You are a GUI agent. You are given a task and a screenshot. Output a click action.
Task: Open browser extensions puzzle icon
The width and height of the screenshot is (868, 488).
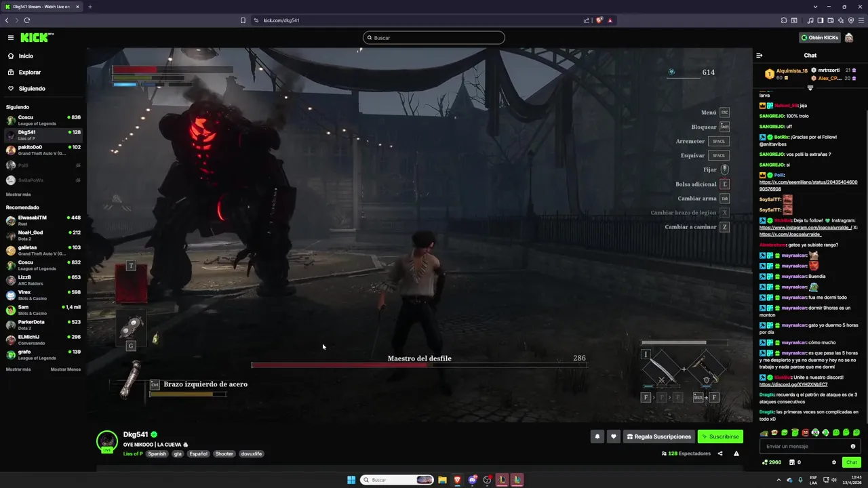click(x=785, y=20)
